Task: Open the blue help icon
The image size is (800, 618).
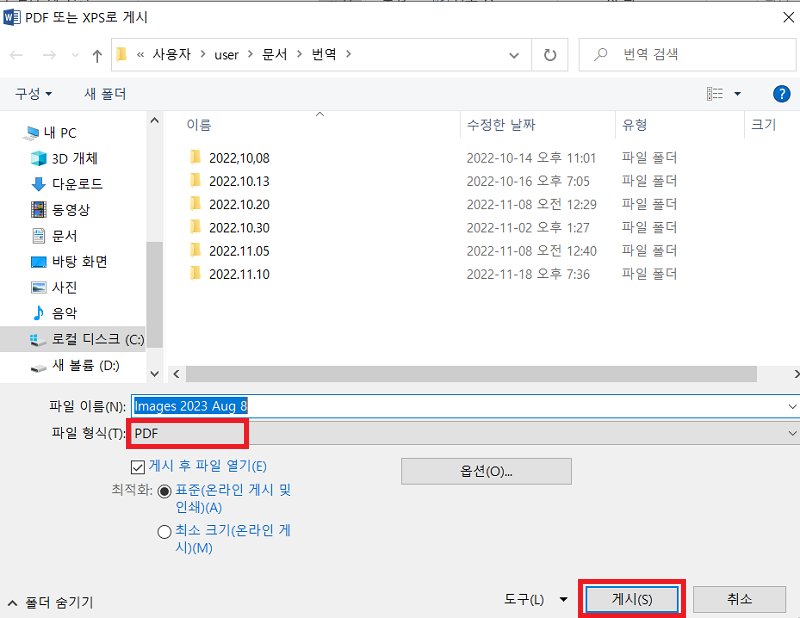Action: (x=781, y=94)
